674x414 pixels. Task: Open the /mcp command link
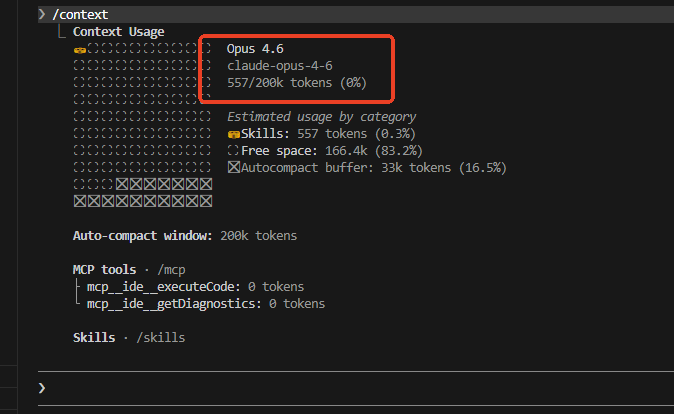[x=171, y=270]
